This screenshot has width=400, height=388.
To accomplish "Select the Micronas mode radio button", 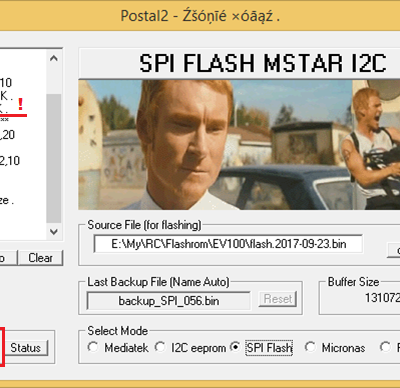I will click(x=310, y=347).
